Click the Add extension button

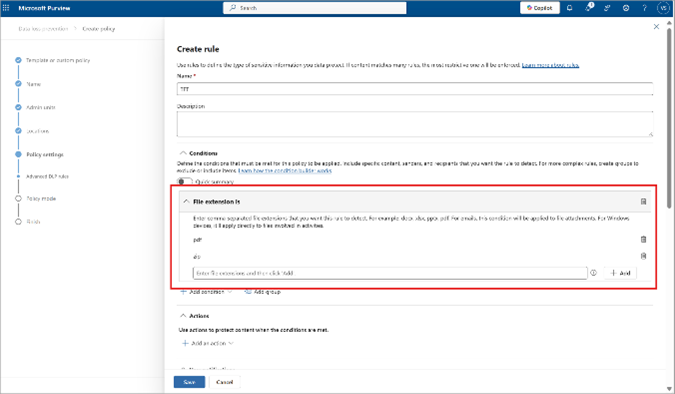[x=620, y=273]
